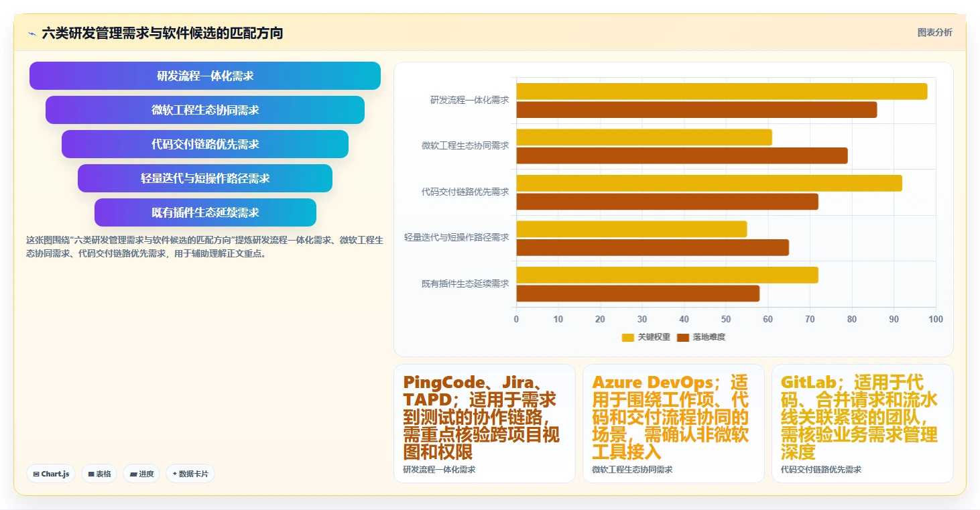Click the 数据卡片 chip's star icon
The width and height of the screenshot is (980, 510).
click(175, 474)
